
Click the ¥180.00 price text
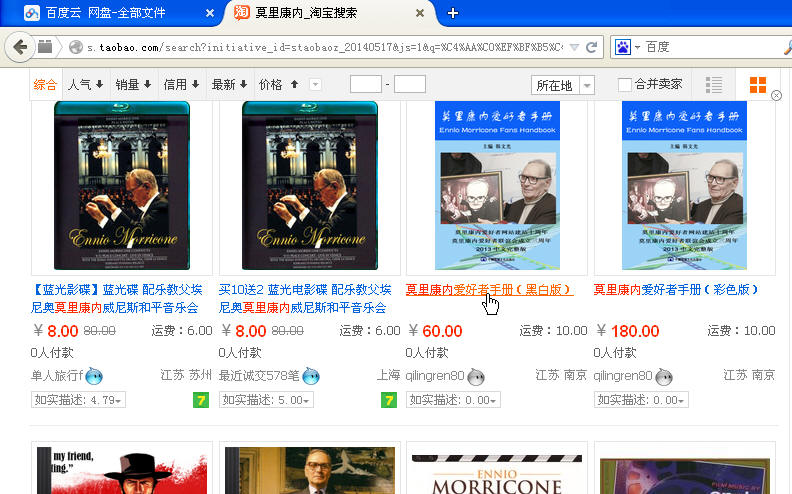[x=628, y=331]
